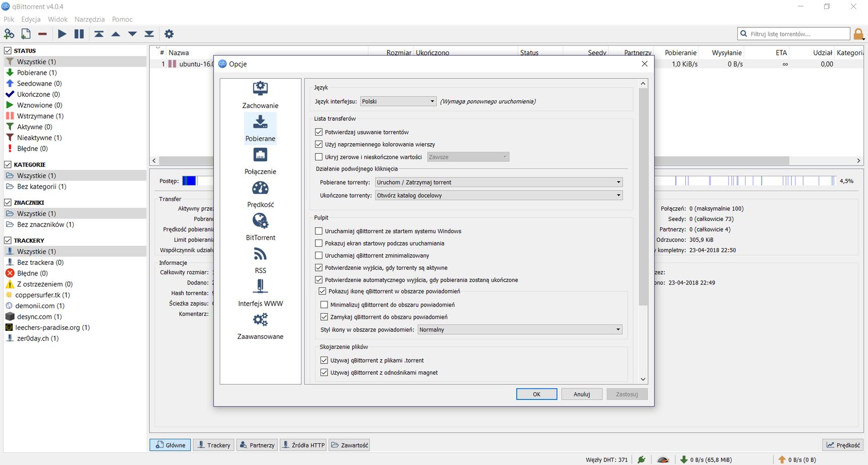Click horizontal scrollbar of torrent list

pyautogui.click(x=474, y=160)
